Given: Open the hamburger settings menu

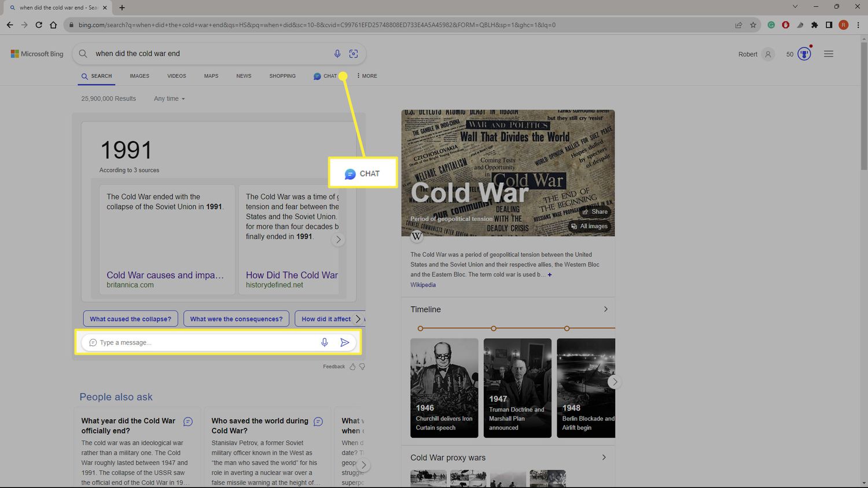Looking at the screenshot, I should pos(829,54).
